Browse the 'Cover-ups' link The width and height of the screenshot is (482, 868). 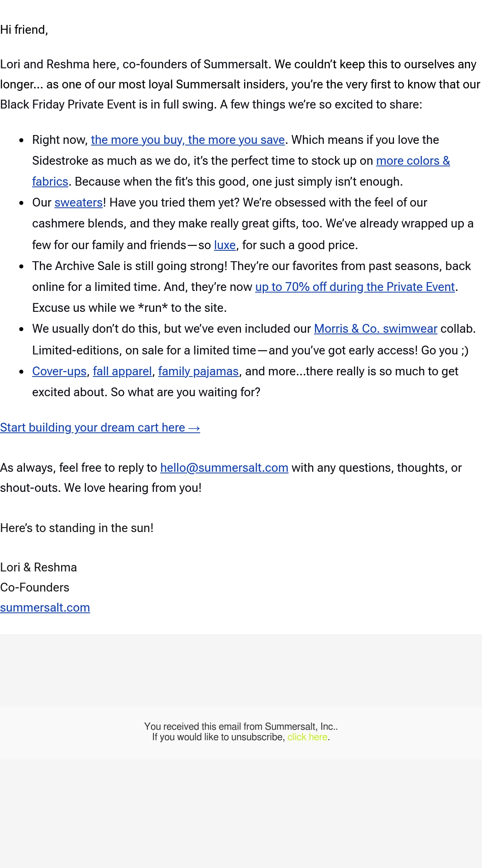click(x=59, y=371)
